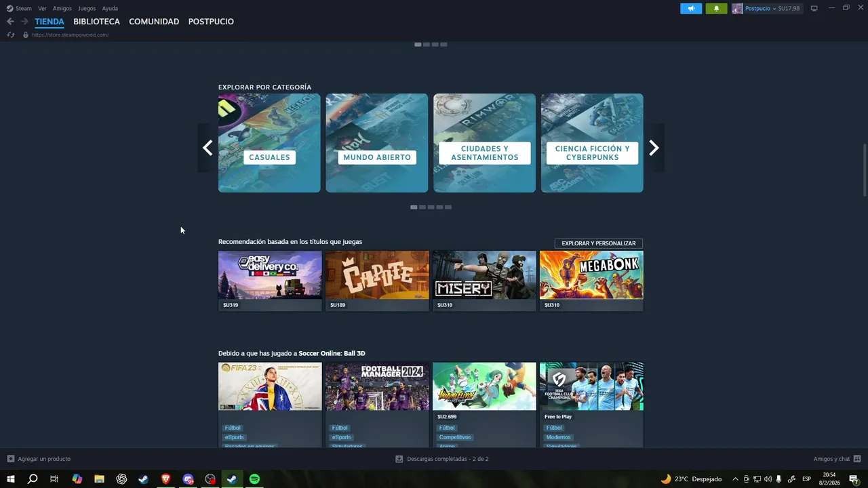Switch to the BIBLIOTECA tab
868x488 pixels.
(96, 22)
